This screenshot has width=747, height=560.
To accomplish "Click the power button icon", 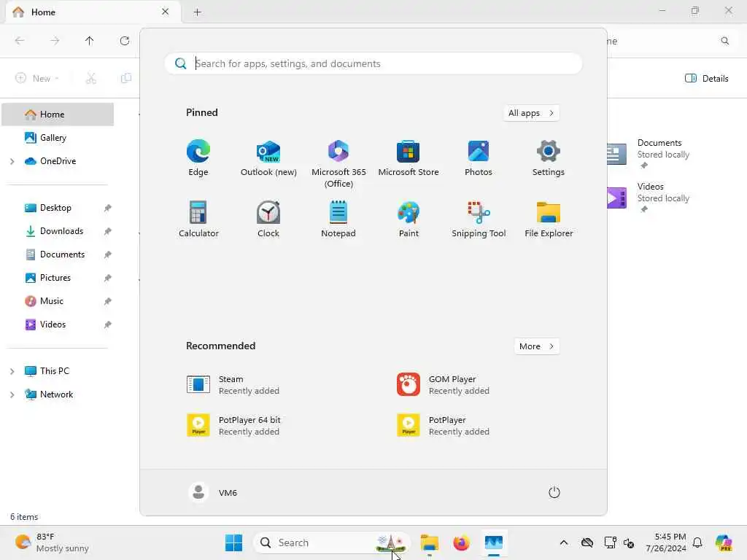I will pyautogui.click(x=554, y=492).
